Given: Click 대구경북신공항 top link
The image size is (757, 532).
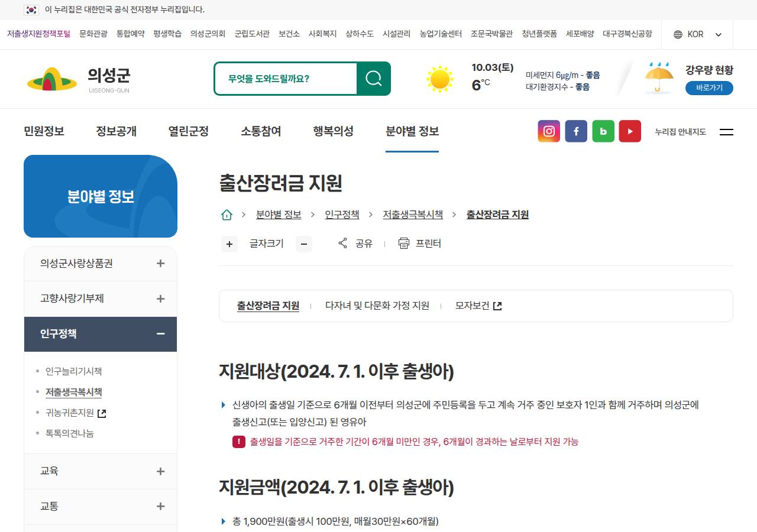Looking at the screenshot, I should 627,34.
